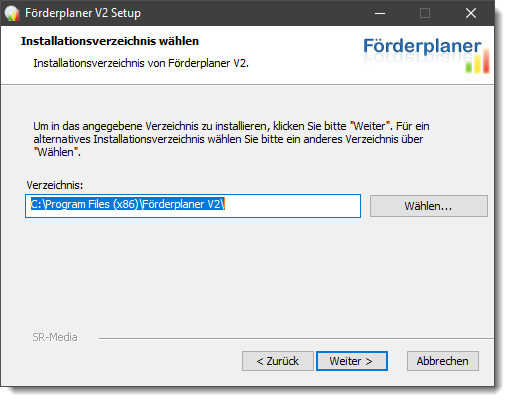Image resolution: width=510 pixels, height=402 pixels.
Task: Click the bold Installationsverzeichnis wählen heading
Action: [x=110, y=41]
